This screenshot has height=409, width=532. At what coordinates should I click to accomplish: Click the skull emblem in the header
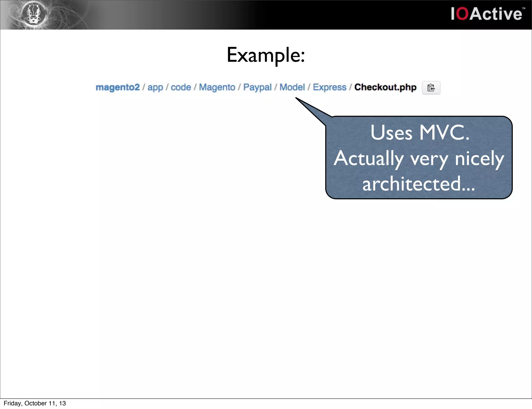(x=34, y=13)
